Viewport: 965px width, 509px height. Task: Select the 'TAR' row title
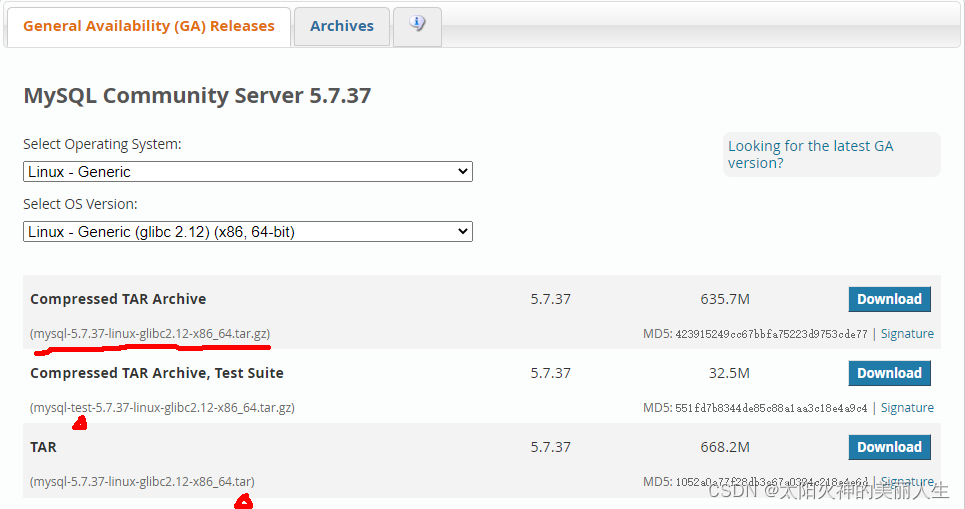pos(43,447)
